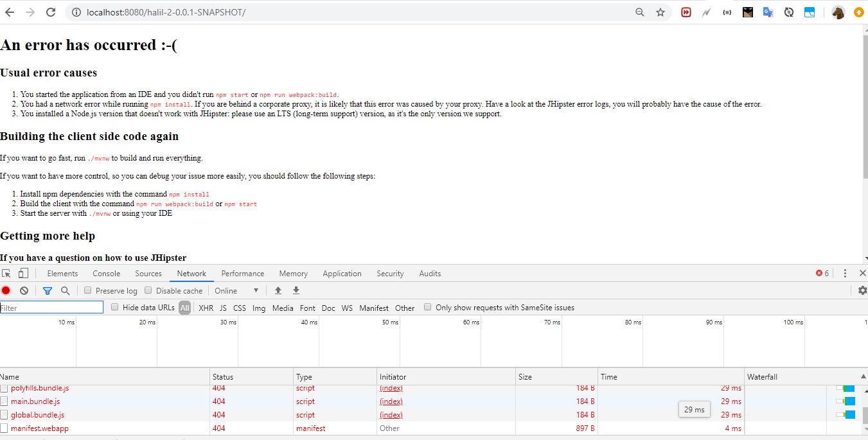Select the global.bundle.js request
This screenshot has height=440, width=868.
[434, 415]
